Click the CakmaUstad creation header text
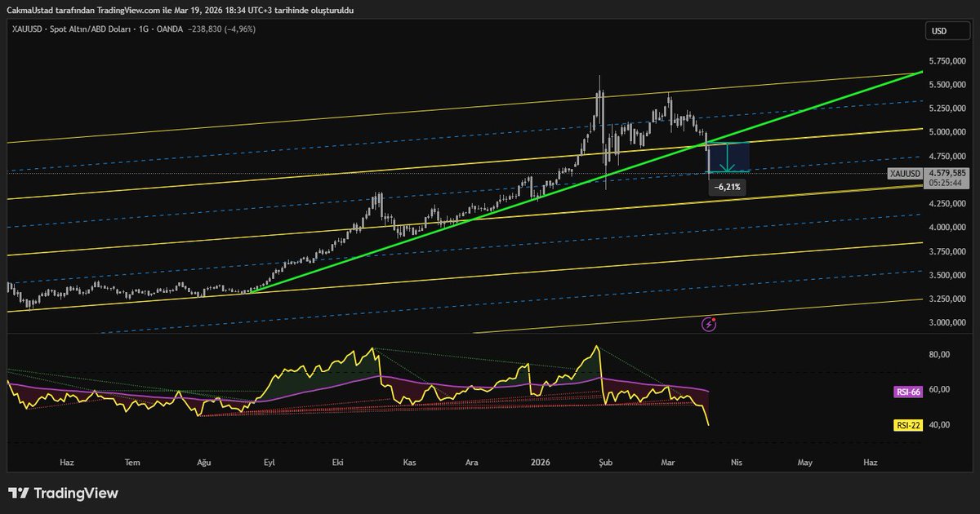The height and width of the screenshot is (514, 980). click(180, 9)
